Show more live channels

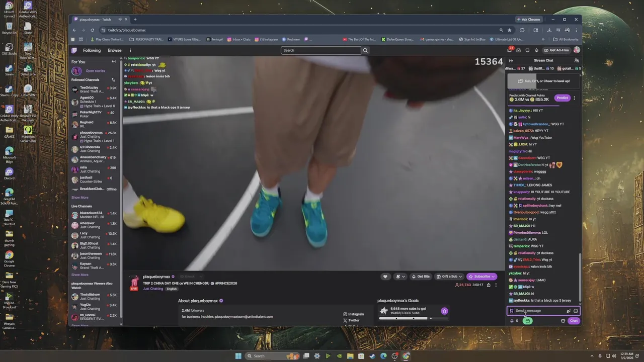[x=80, y=275]
